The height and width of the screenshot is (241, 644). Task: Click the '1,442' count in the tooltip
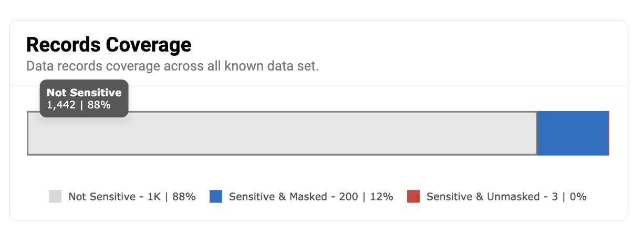pyautogui.click(x=61, y=105)
